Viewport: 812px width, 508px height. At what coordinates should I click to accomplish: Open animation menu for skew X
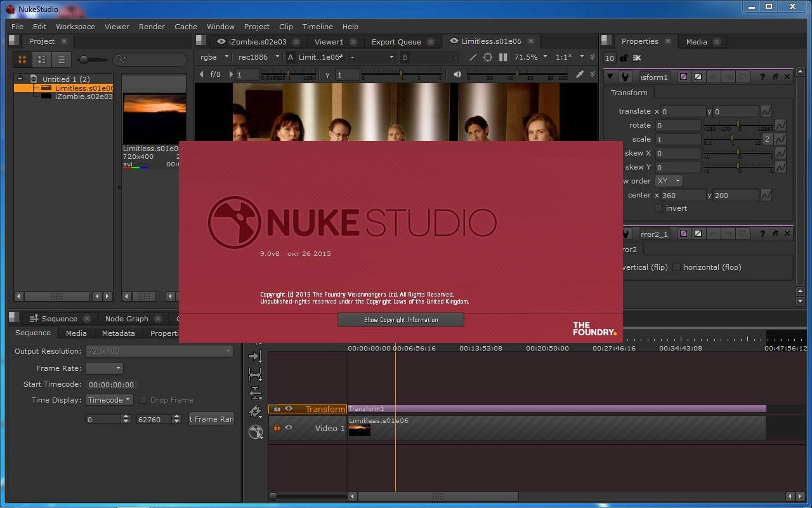[780, 153]
